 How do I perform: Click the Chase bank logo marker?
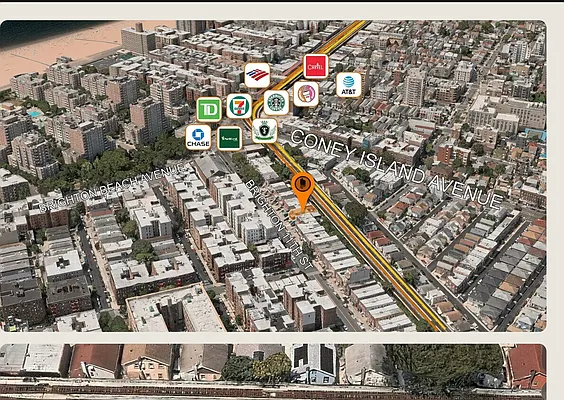point(198,137)
